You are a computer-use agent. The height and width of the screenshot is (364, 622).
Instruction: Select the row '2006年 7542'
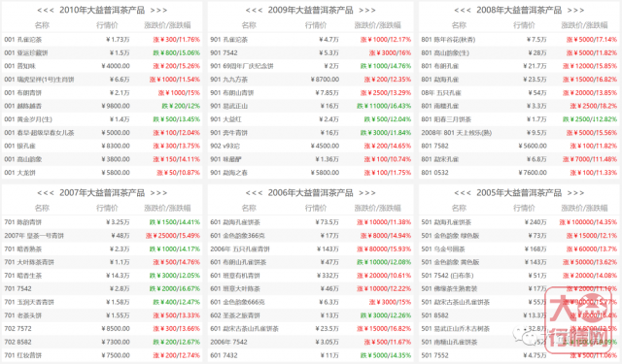311,342
